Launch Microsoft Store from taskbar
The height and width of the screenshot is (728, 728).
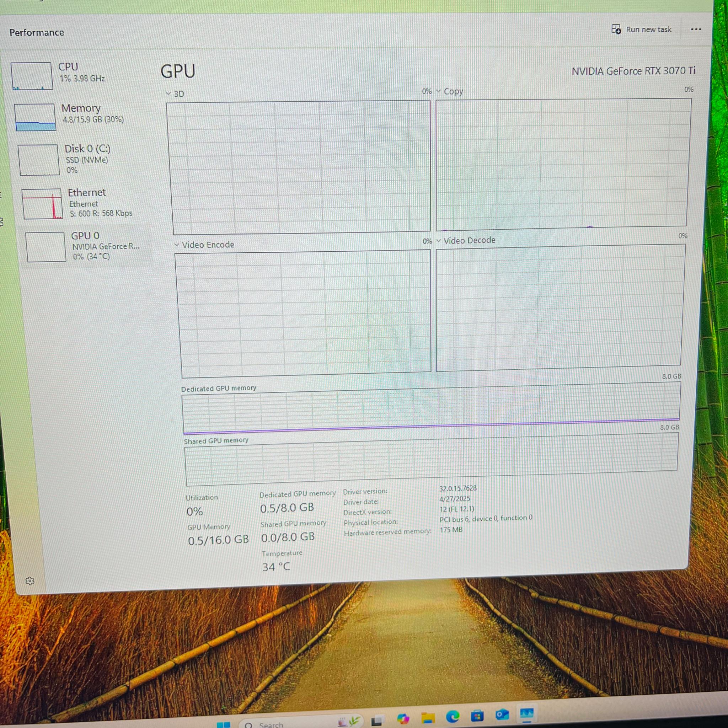coord(477,715)
